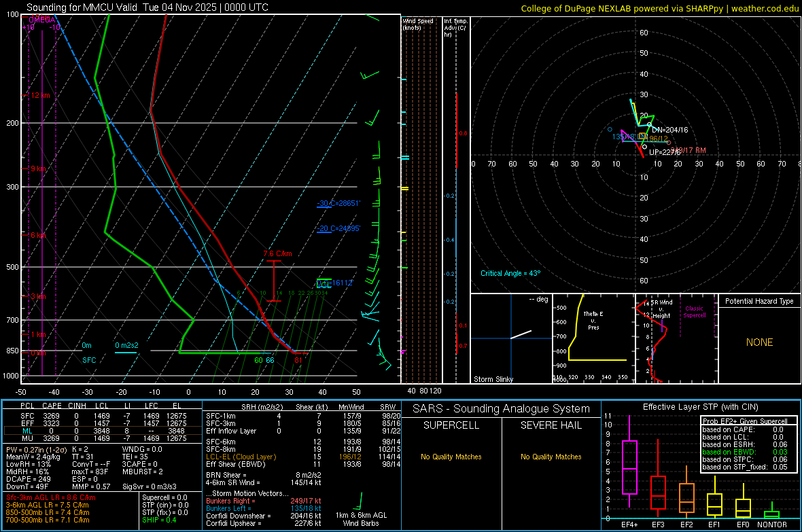Select the 'Sfc-3km AGL LR = 8.6 C/km' line
The image size is (802, 532).
tap(51, 497)
